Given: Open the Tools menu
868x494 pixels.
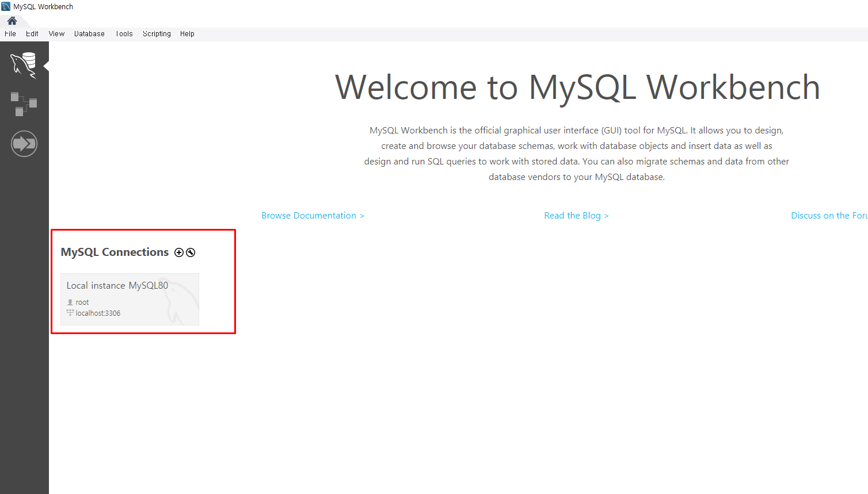Looking at the screenshot, I should [x=124, y=34].
